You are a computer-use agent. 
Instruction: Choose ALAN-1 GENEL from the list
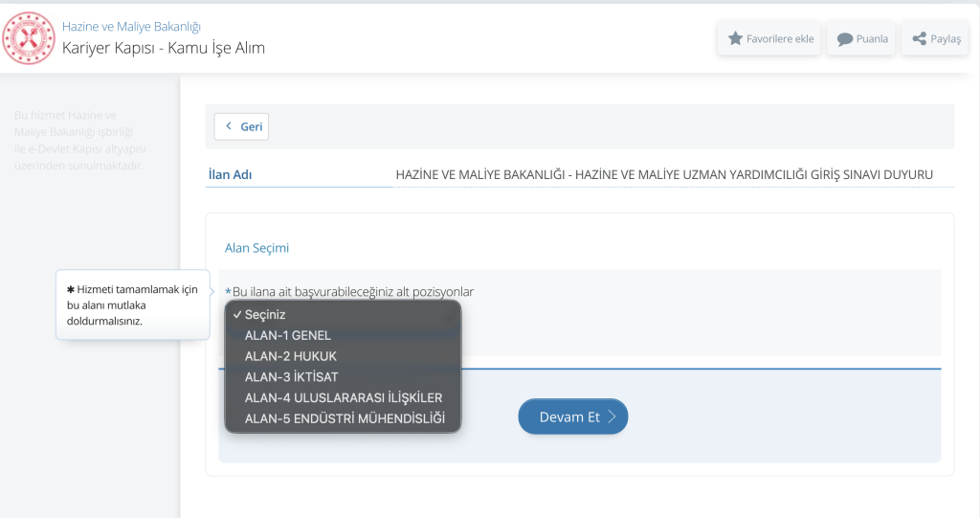[x=287, y=335]
